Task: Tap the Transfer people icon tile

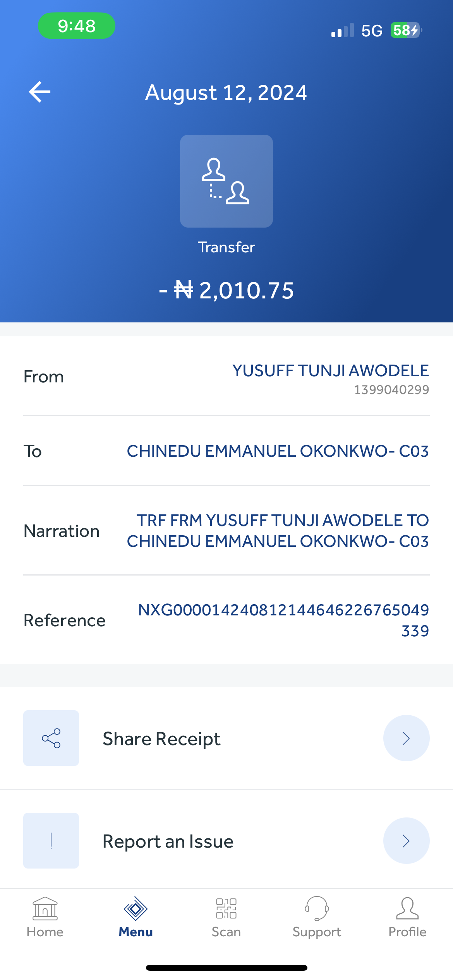Action: tap(226, 181)
